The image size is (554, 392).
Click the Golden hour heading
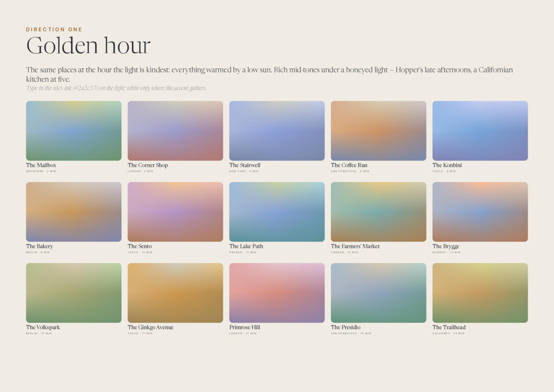tap(88, 46)
